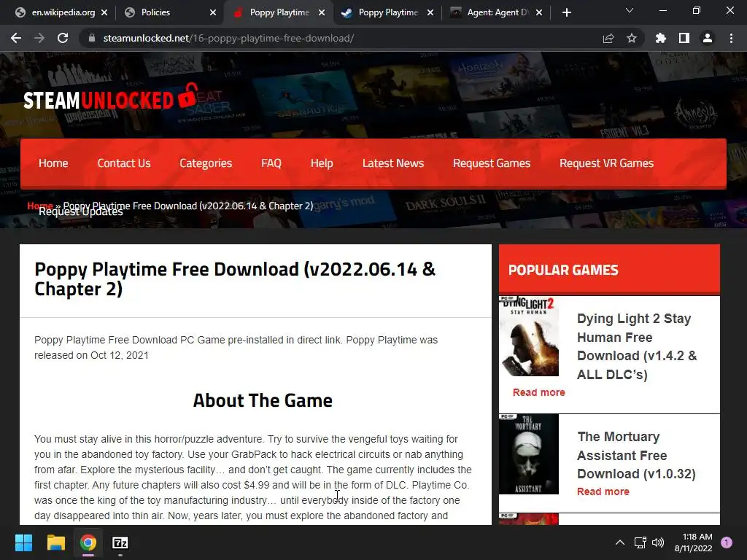
Task: Open the Chrome profile avatar icon
Action: 708,38
